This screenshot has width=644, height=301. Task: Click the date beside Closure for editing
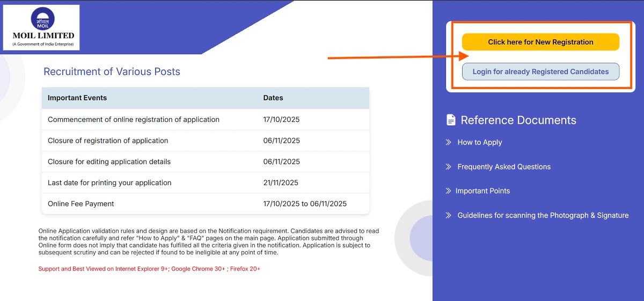[x=281, y=161]
